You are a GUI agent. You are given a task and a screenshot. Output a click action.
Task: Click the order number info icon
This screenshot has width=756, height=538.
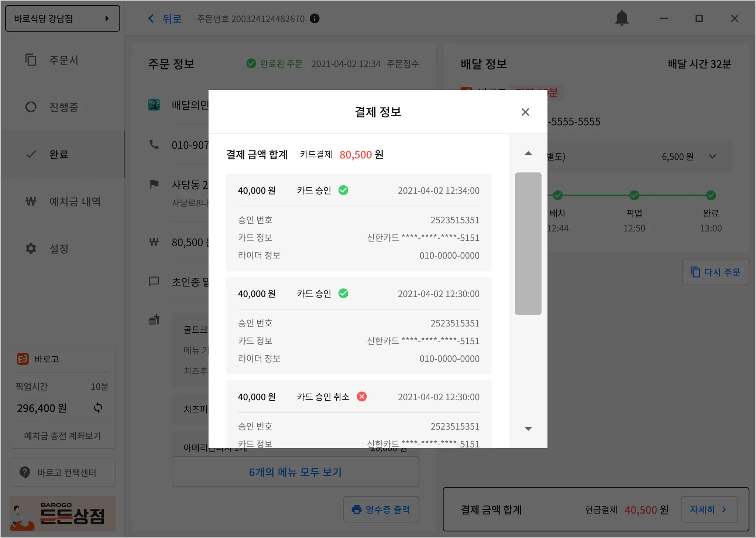pos(315,18)
